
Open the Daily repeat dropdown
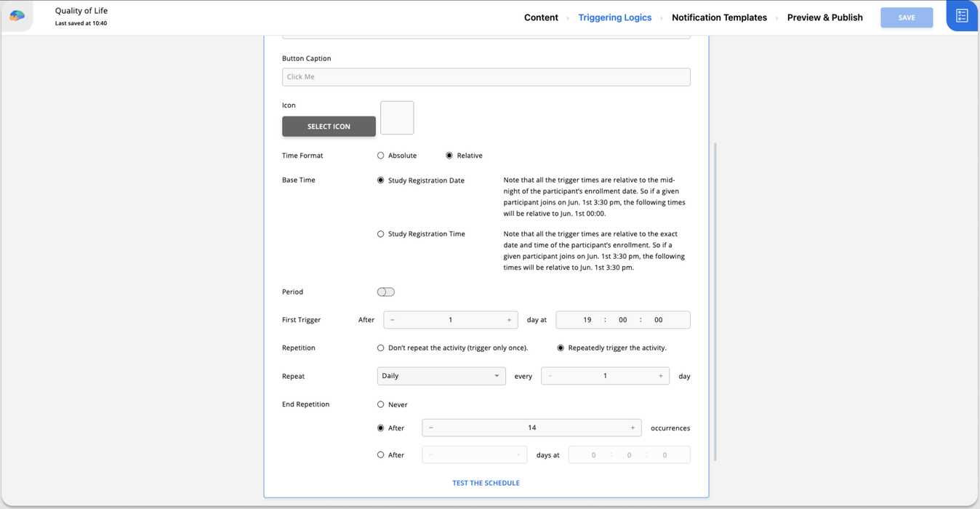click(441, 376)
